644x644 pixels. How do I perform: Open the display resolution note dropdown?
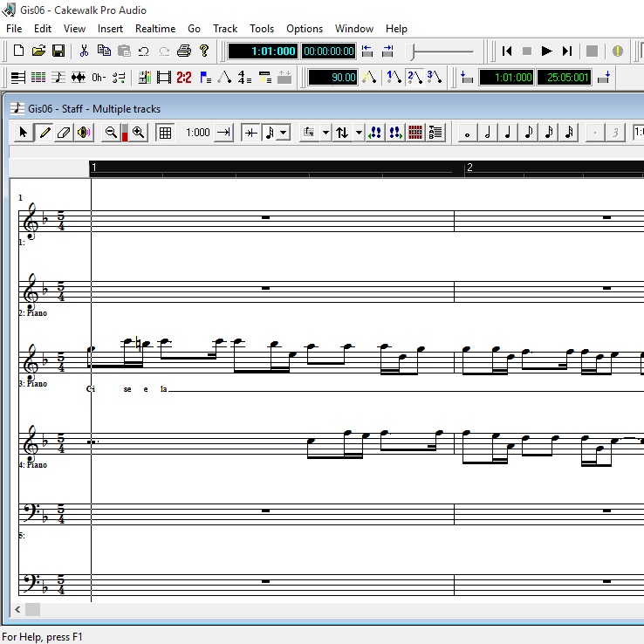tap(284, 133)
